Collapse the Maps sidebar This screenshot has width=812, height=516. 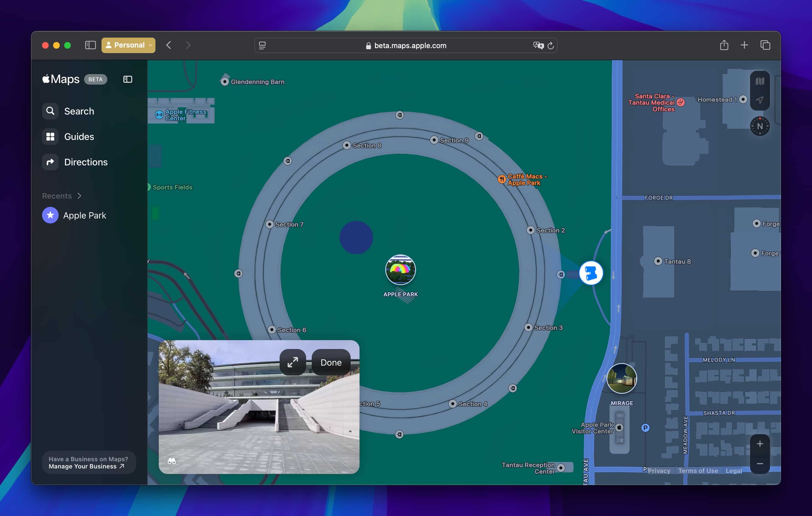tap(127, 79)
